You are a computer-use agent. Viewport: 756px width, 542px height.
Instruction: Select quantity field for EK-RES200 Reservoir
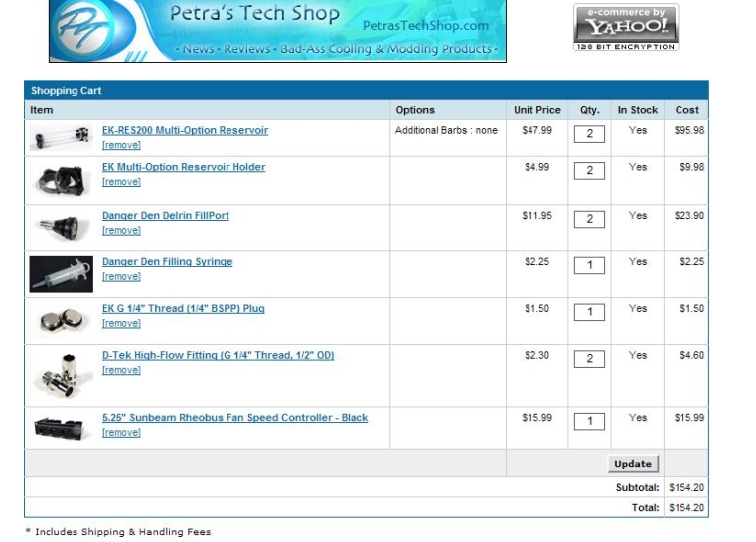(589, 134)
